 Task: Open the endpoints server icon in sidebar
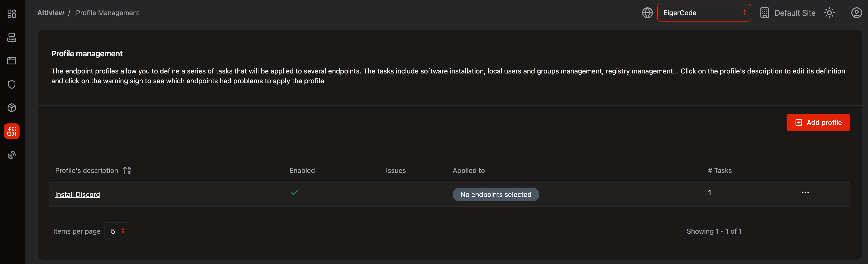(12, 37)
